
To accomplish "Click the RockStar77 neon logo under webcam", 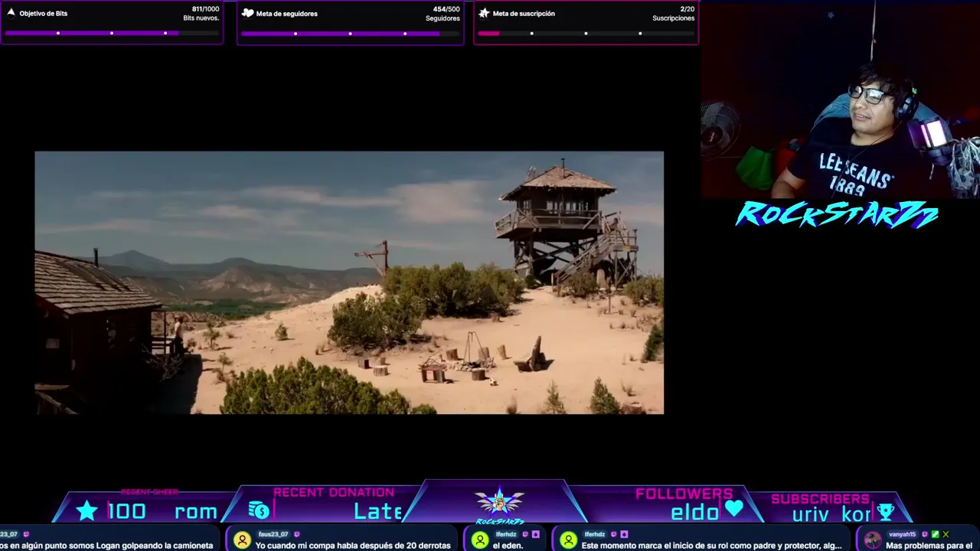I will (x=837, y=215).
